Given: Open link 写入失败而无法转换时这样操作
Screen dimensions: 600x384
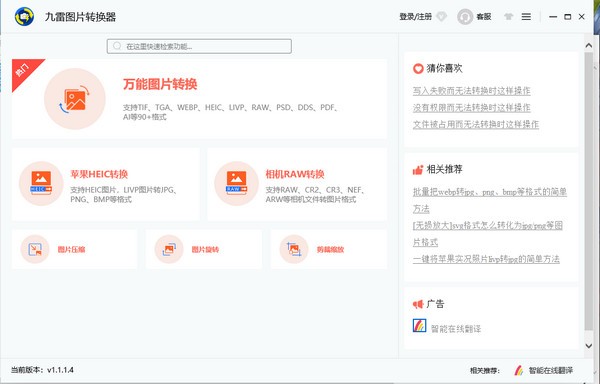Looking at the screenshot, I should (x=471, y=91).
